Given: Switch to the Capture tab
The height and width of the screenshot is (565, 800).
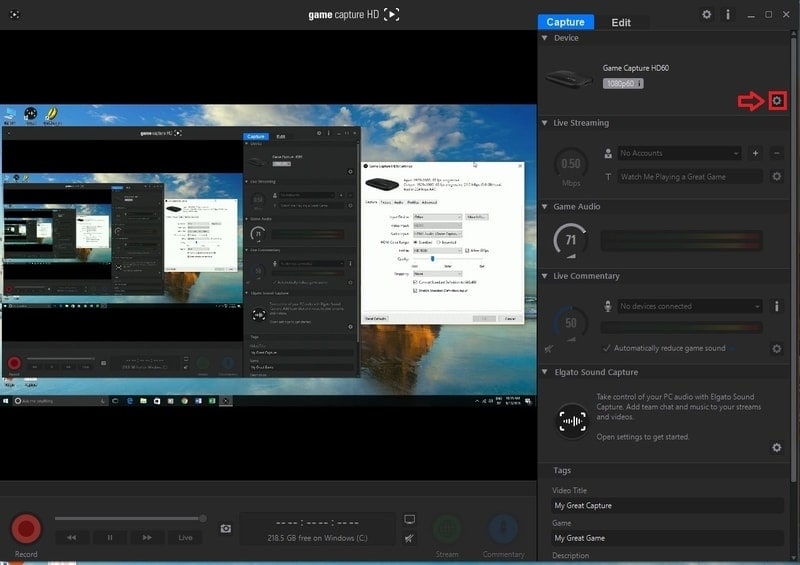Looking at the screenshot, I should tap(565, 22).
